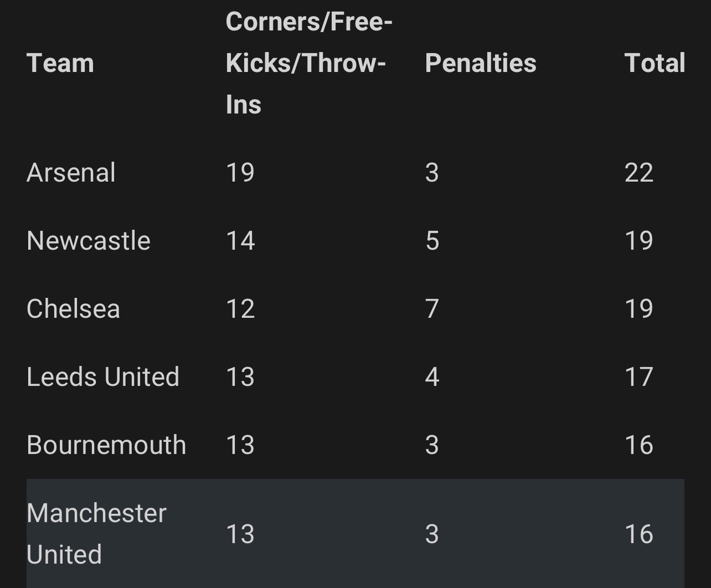Click Bournemouth's total value of 16
Viewport: 711px width, 588px height.
pos(638,445)
